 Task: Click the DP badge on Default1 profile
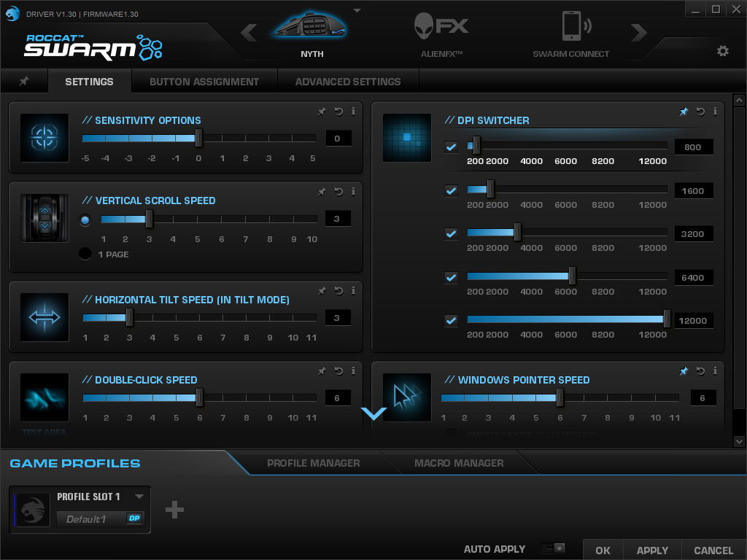point(134,518)
